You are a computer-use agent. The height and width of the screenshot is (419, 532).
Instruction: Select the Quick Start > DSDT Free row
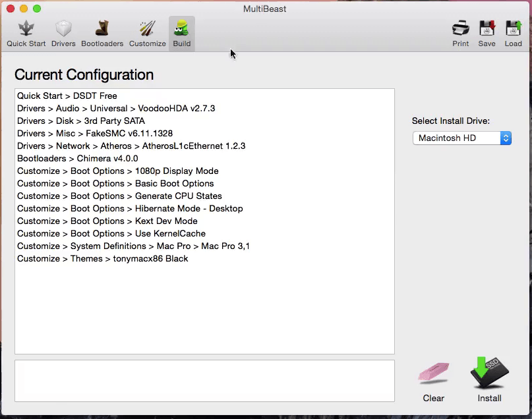(204, 96)
